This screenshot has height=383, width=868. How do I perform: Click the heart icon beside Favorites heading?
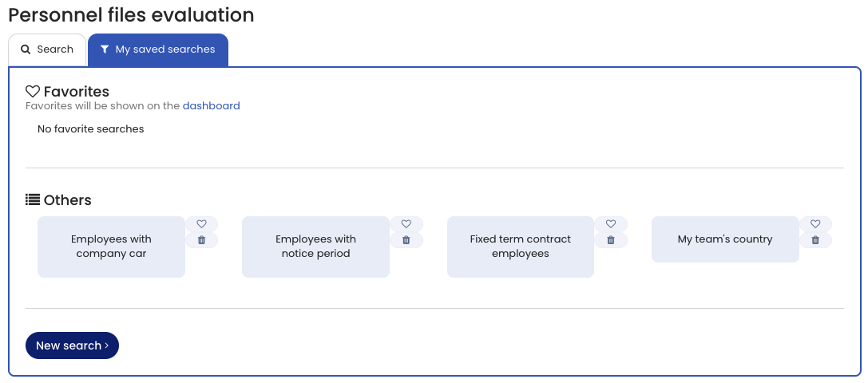click(x=33, y=92)
